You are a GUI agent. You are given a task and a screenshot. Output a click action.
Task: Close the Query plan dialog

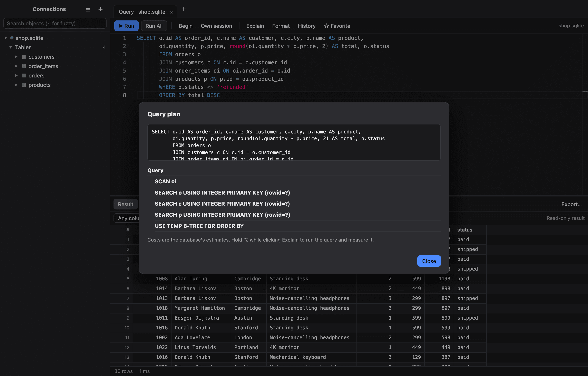click(429, 261)
